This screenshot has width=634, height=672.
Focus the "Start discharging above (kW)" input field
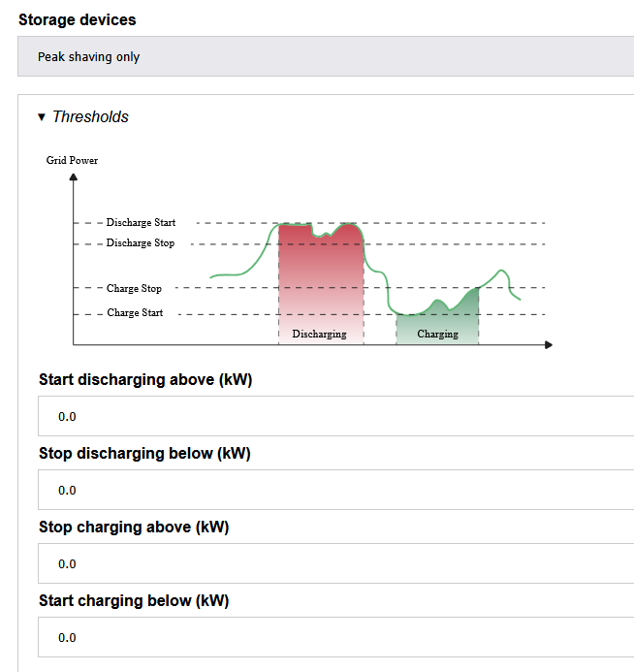point(335,417)
